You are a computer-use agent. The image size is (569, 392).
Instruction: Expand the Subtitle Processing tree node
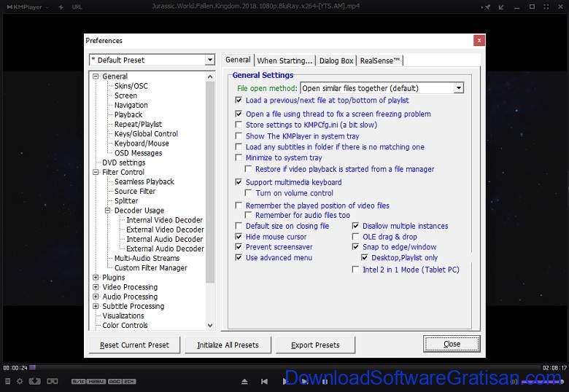pyautogui.click(x=96, y=306)
